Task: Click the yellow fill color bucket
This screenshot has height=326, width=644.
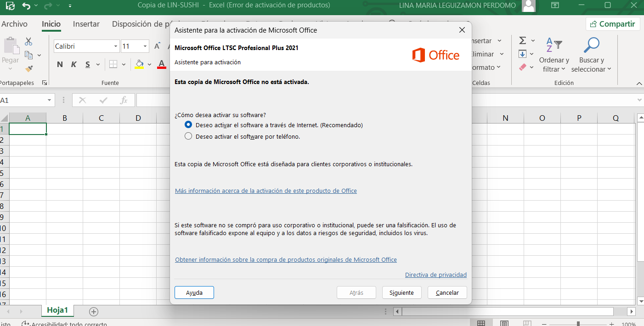Action: (140, 64)
